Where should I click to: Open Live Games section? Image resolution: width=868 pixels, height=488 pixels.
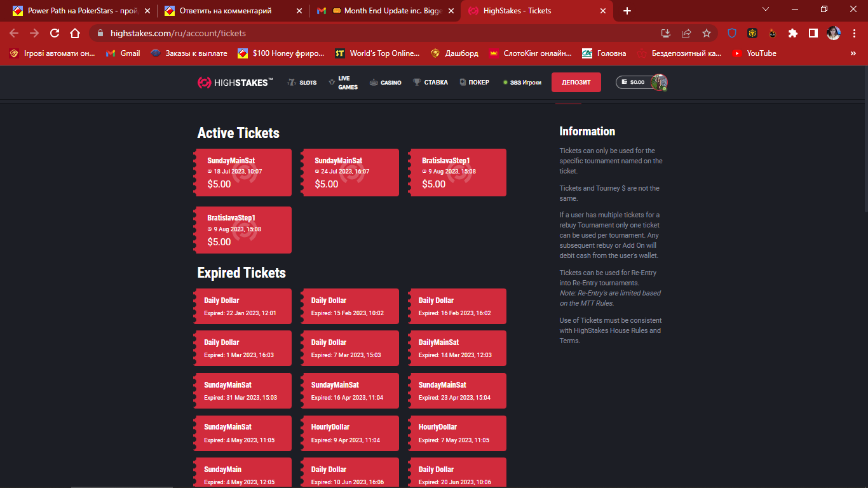click(343, 83)
